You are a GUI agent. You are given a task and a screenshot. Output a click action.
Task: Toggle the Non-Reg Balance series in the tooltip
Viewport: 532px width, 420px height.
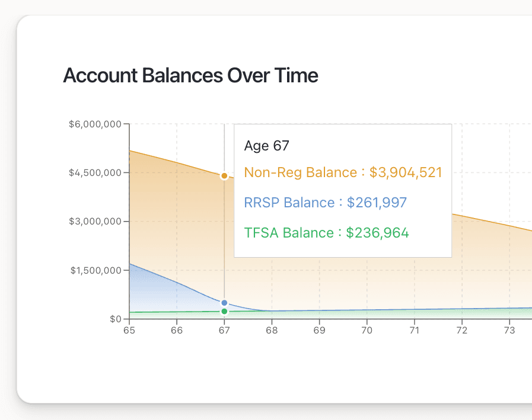pos(344,172)
